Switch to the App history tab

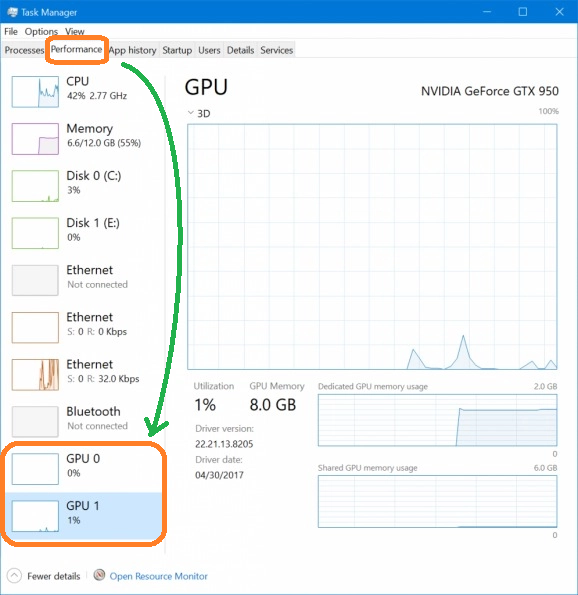tap(132, 50)
